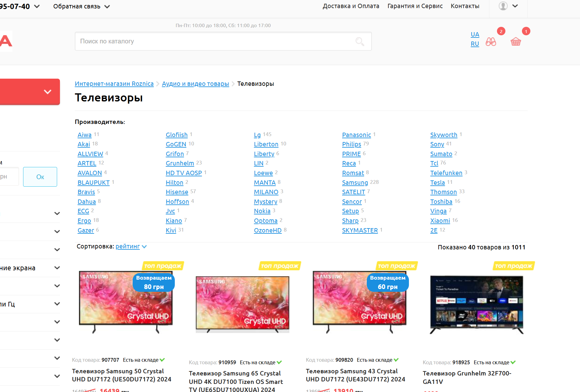580x392 pixels.
Task: Open Телевизор Samsung 65 Crystal UHD 4K title
Action: click(236, 381)
